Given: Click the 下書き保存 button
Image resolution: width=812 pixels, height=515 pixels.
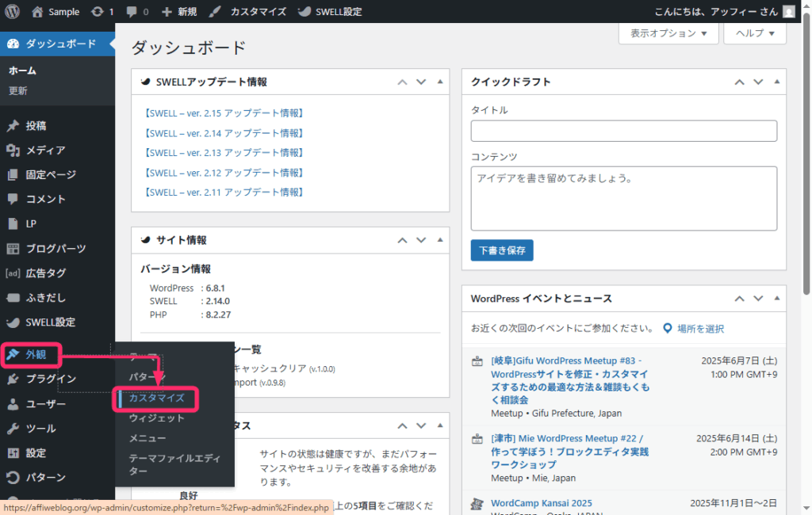Looking at the screenshot, I should click(501, 250).
